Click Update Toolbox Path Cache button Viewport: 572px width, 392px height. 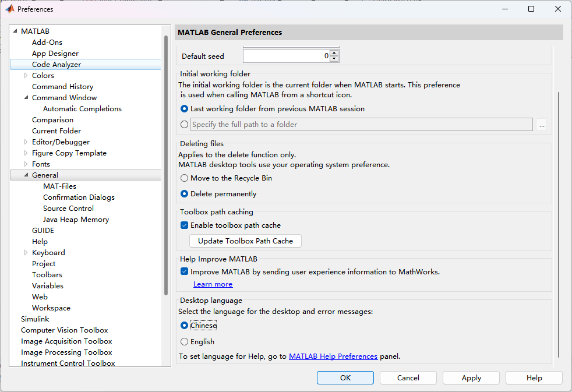[245, 241]
